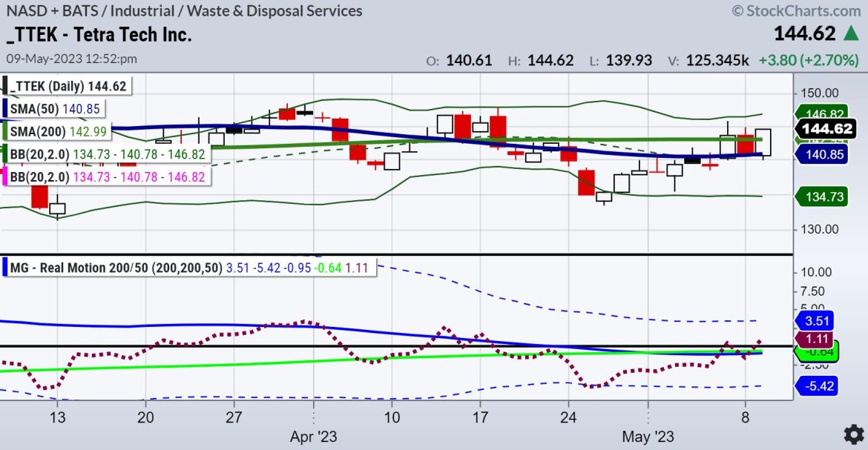Open the chart settings gear icon
868x450 pixels.
coord(852,434)
